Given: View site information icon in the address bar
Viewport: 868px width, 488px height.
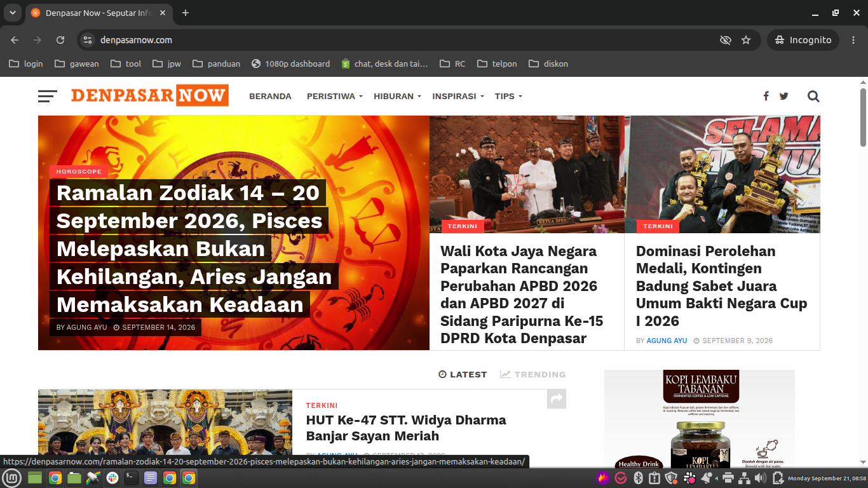Looking at the screenshot, I should click(x=88, y=40).
